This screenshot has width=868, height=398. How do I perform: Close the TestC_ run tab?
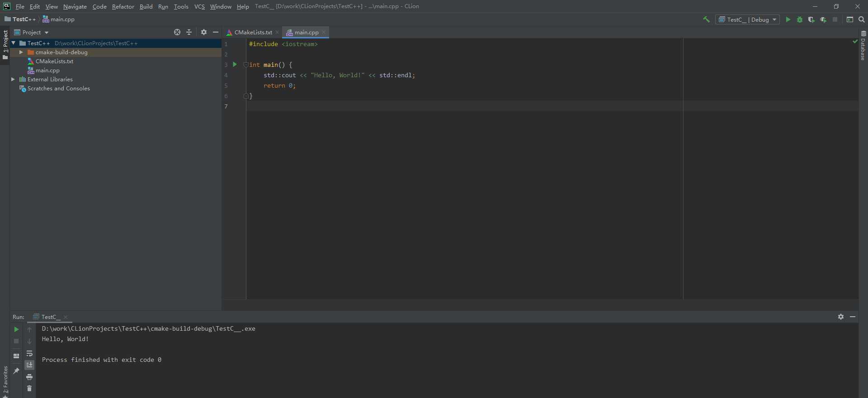point(66,317)
